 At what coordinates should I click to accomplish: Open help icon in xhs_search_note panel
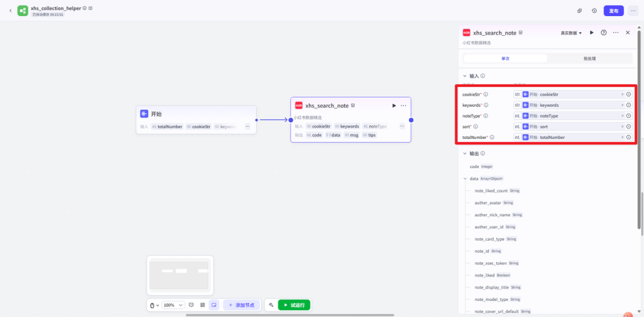(603, 33)
